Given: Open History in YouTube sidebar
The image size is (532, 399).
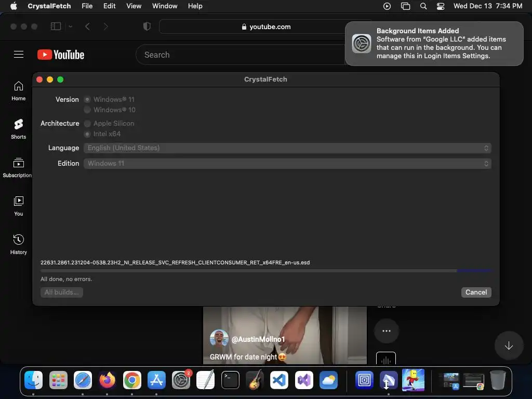Looking at the screenshot, I should (x=18, y=244).
